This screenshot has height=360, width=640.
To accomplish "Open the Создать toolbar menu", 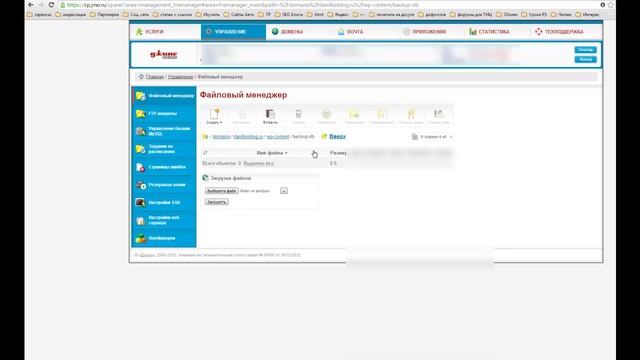I will pyautogui.click(x=214, y=116).
